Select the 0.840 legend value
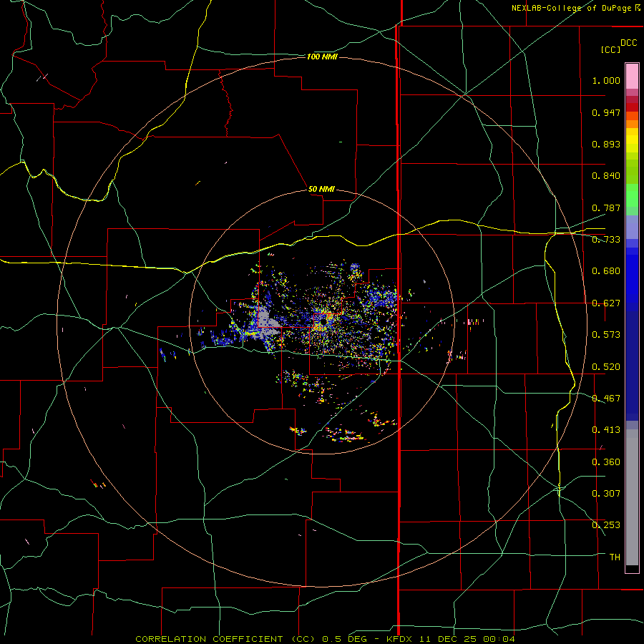The image size is (644, 644). click(606, 176)
